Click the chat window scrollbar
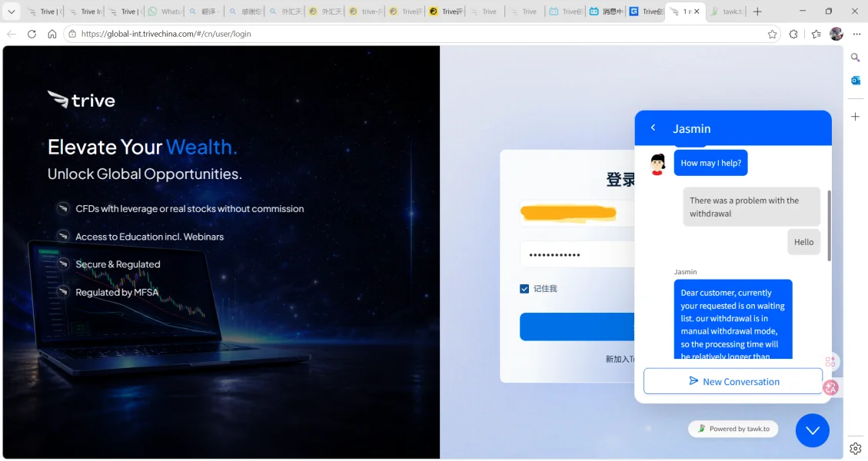 click(829, 225)
